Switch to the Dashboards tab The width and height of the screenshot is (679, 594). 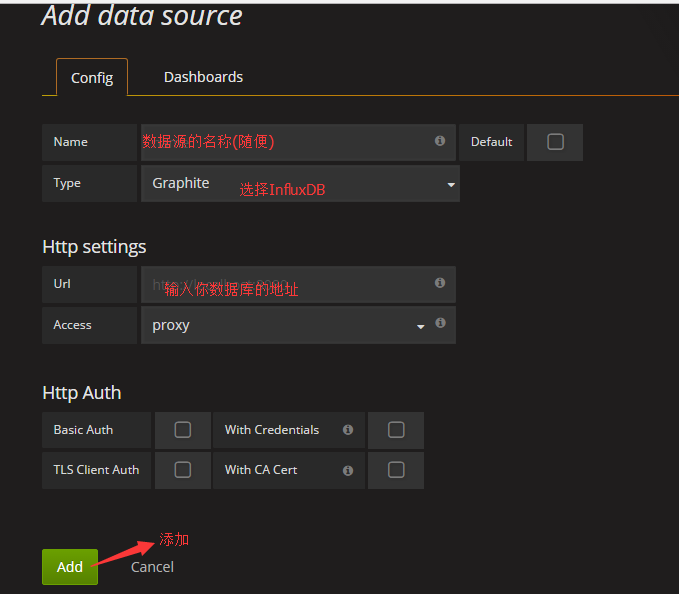pyautogui.click(x=203, y=77)
